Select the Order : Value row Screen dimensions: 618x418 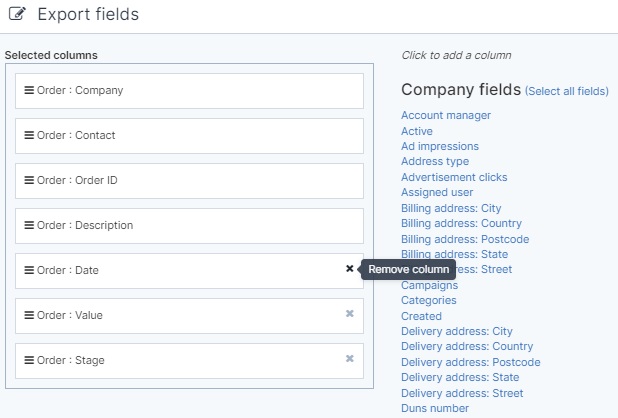click(x=189, y=316)
